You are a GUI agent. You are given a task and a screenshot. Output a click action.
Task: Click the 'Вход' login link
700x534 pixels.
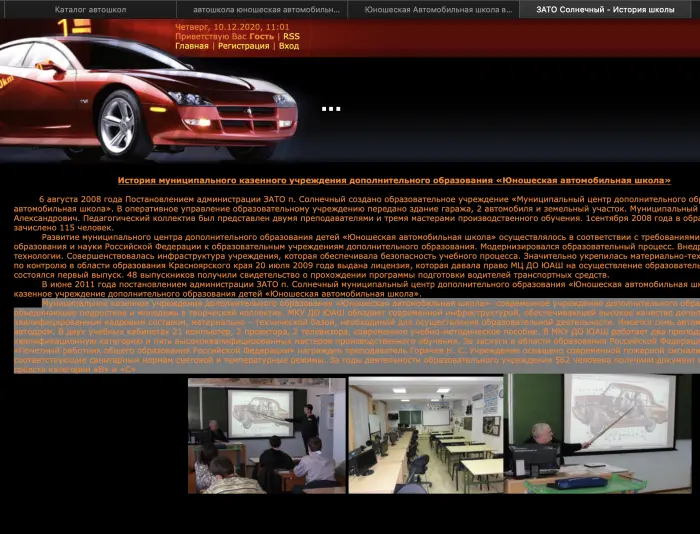[289, 46]
